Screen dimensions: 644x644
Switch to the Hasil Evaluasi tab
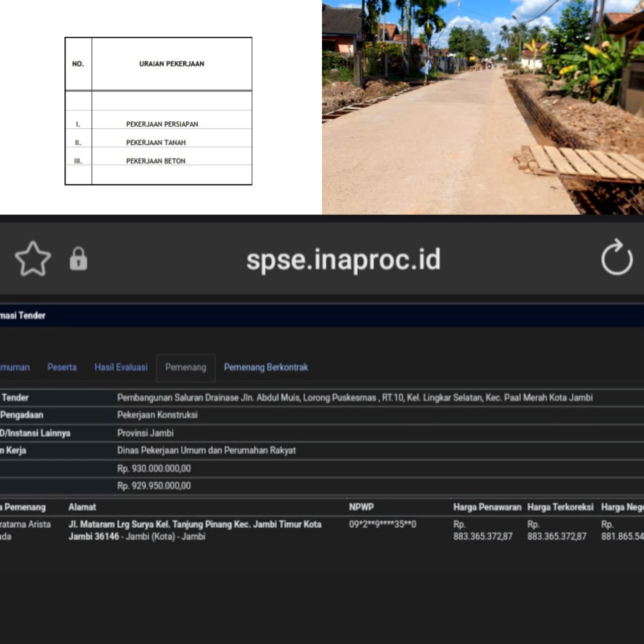(121, 367)
